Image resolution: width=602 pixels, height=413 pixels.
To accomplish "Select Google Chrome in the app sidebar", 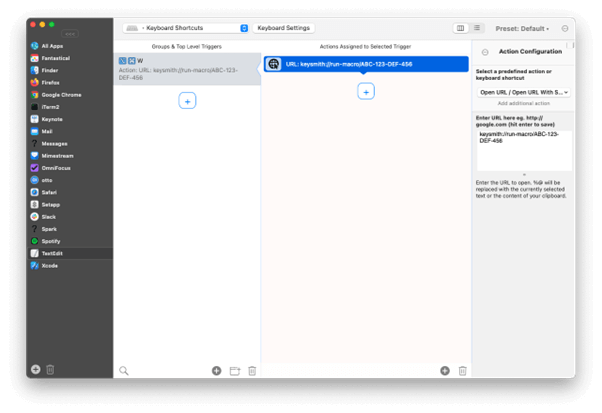I will 60,95.
